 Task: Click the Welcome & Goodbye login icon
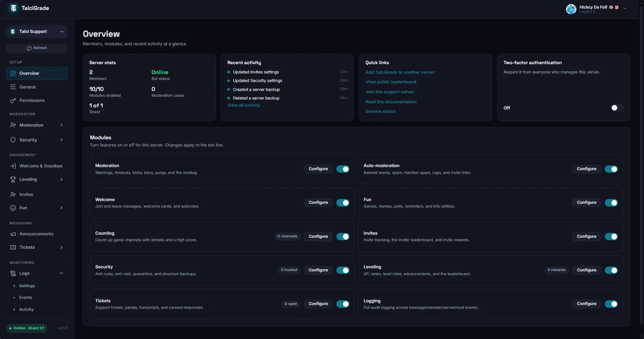(13, 166)
